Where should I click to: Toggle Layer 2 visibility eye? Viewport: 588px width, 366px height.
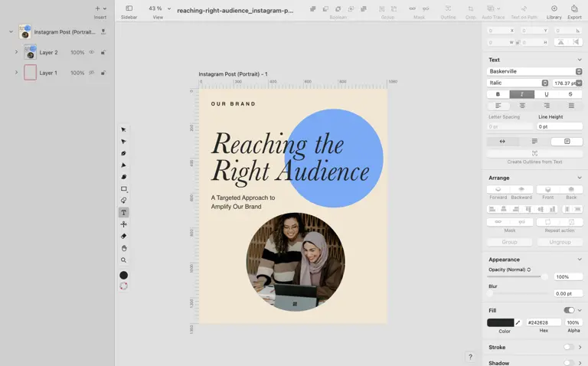(x=92, y=53)
